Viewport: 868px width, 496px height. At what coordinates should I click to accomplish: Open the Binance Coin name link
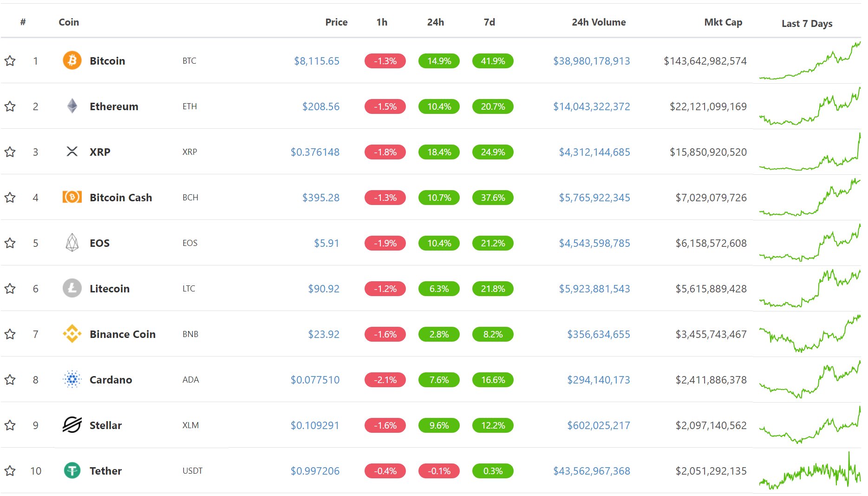pyautogui.click(x=123, y=334)
